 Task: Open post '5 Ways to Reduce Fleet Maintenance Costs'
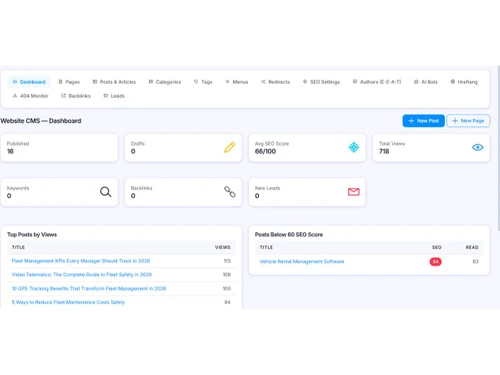pyautogui.click(x=68, y=302)
